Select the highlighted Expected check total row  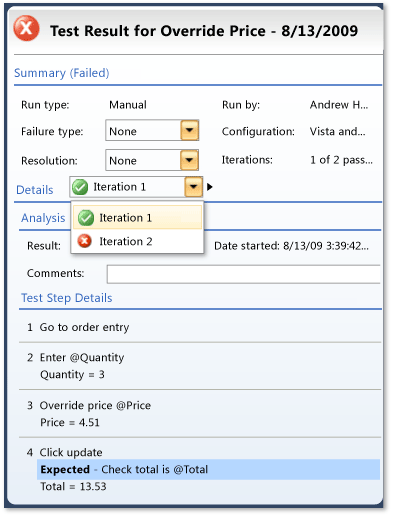point(208,469)
